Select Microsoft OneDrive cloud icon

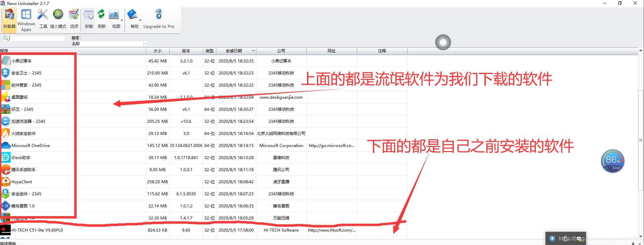click(6, 146)
